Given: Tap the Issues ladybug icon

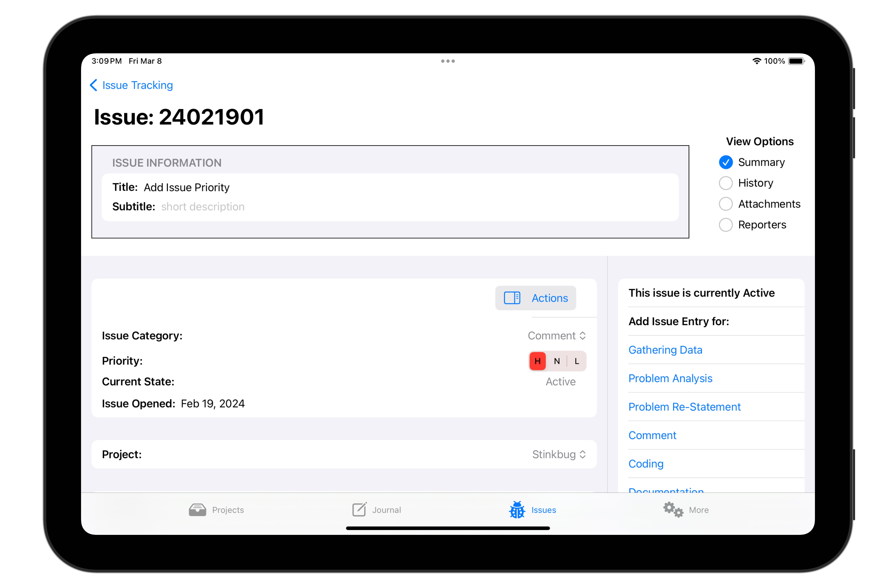Looking at the screenshot, I should (x=517, y=510).
